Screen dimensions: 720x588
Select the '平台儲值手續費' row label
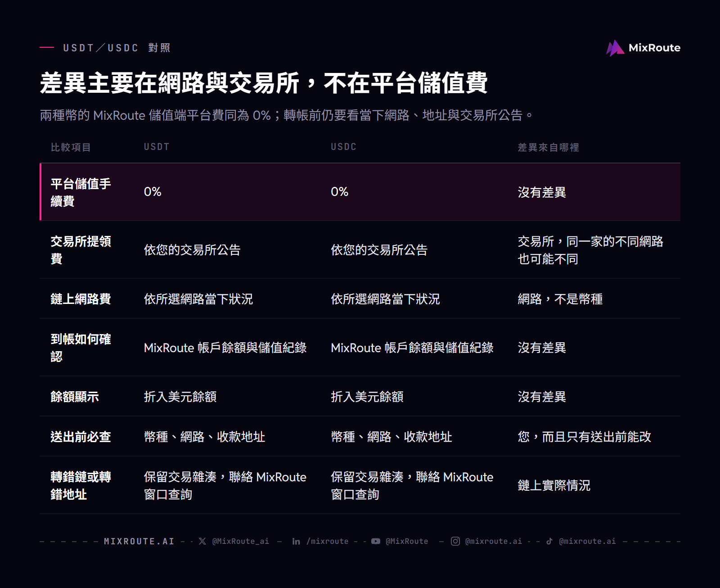81,192
